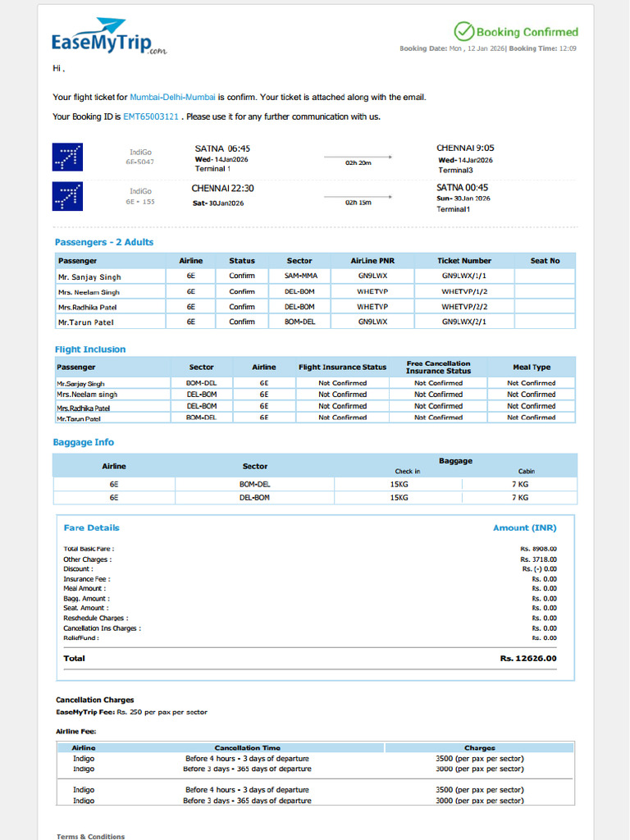Screen dimensions: 630x840
Task: Click the Passengers - 2 Adults heading
Action: pyautogui.click(x=104, y=242)
